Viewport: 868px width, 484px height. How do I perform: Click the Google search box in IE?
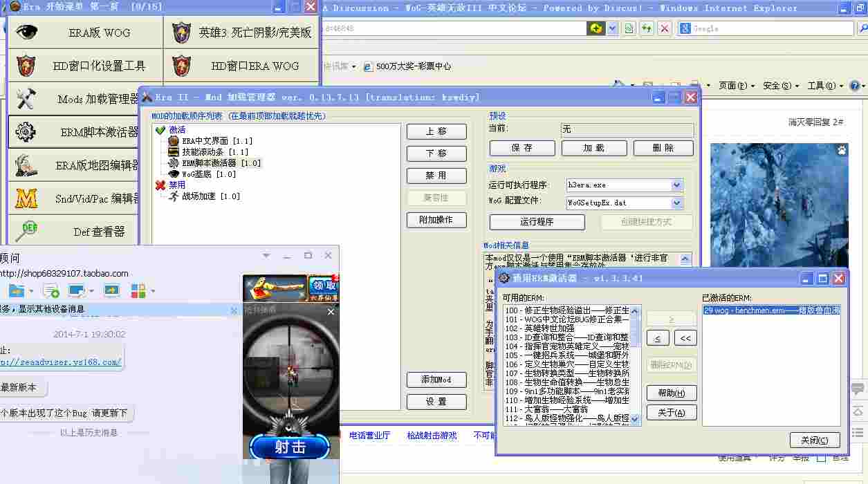tap(766, 28)
